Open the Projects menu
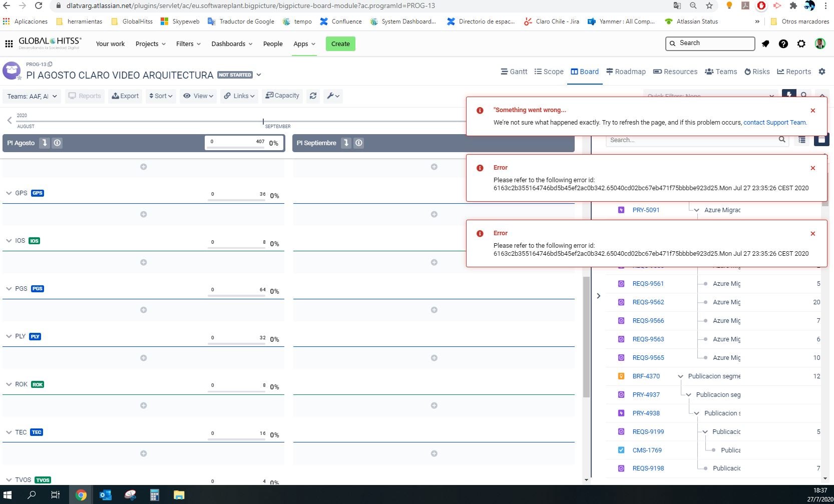 pyautogui.click(x=150, y=44)
